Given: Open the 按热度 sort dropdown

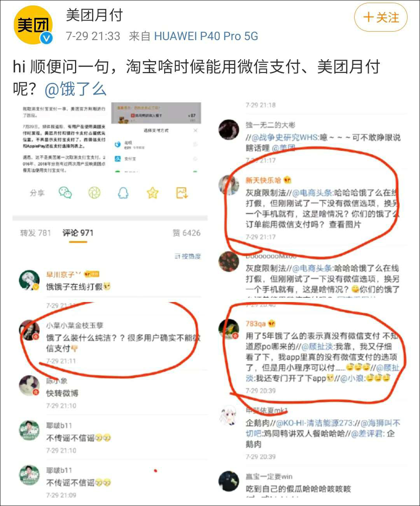Looking at the screenshot, I should (x=188, y=256).
